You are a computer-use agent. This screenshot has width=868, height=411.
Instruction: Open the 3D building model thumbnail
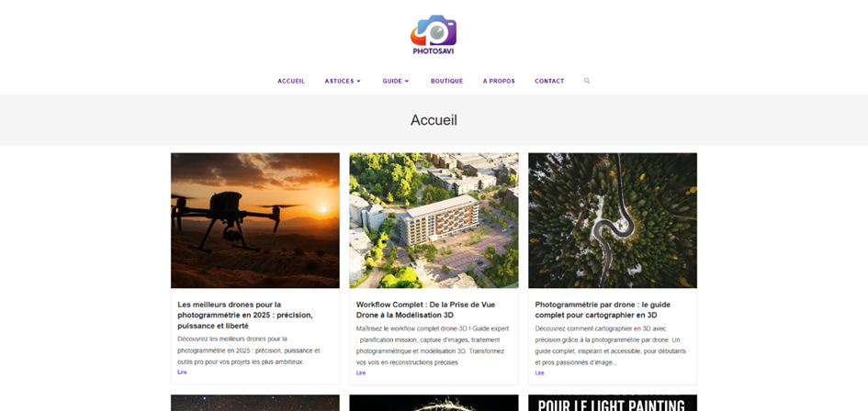point(434,221)
